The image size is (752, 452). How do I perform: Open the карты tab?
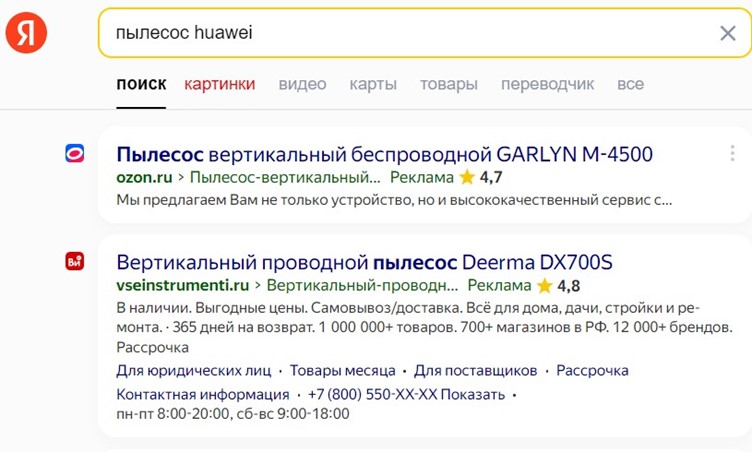click(x=373, y=84)
